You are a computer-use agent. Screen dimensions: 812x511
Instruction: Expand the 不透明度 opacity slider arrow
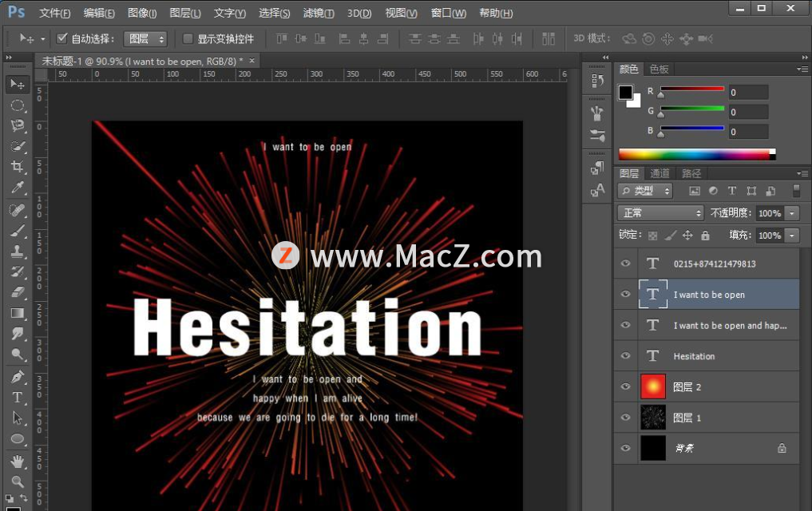pyautogui.click(x=792, y=213)
